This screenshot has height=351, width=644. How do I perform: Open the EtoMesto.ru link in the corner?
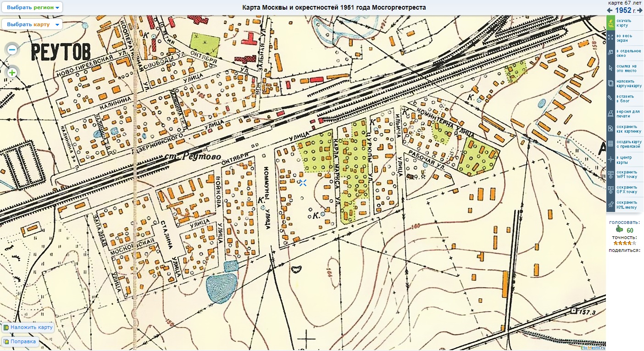coord(593,348)
